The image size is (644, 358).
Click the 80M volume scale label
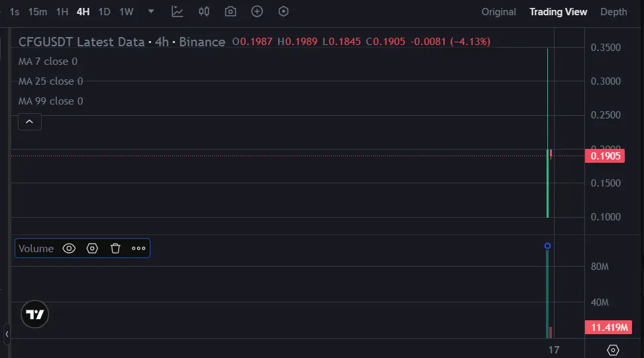click(600, 267)
